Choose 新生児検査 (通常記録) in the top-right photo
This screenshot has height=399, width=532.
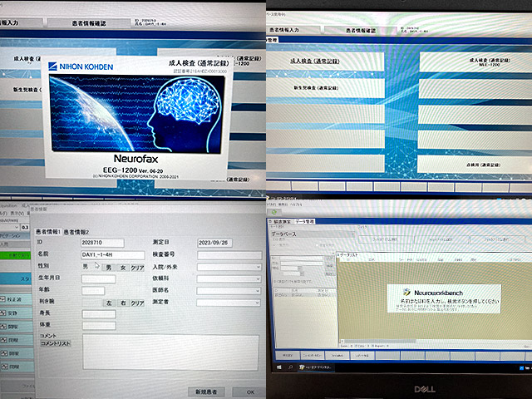click(x=325, y=88)
